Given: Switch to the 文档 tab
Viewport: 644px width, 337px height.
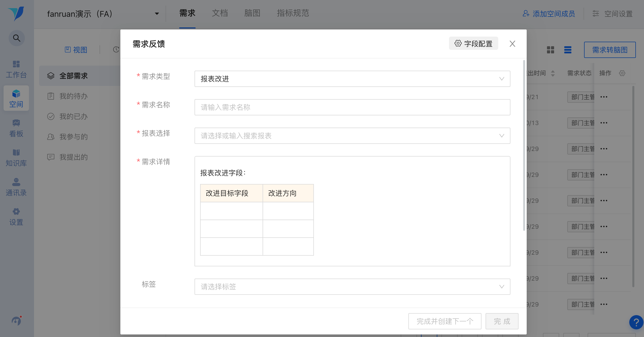Looking at the screenshot, I should click(x=220, y=13).
